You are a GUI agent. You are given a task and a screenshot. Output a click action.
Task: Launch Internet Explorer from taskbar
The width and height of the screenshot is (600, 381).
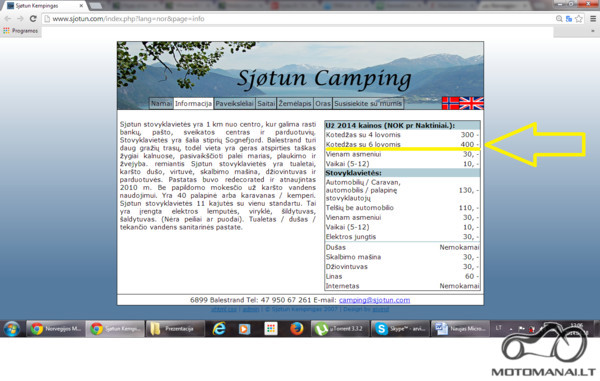219,329
